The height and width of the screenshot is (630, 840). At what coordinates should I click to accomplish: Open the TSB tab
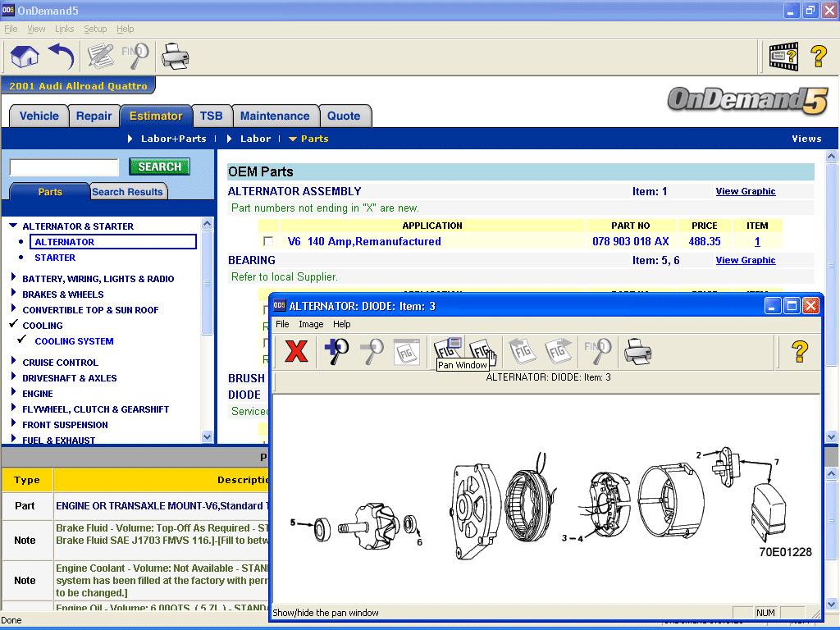pyautogui.click(x=211, y=116)
